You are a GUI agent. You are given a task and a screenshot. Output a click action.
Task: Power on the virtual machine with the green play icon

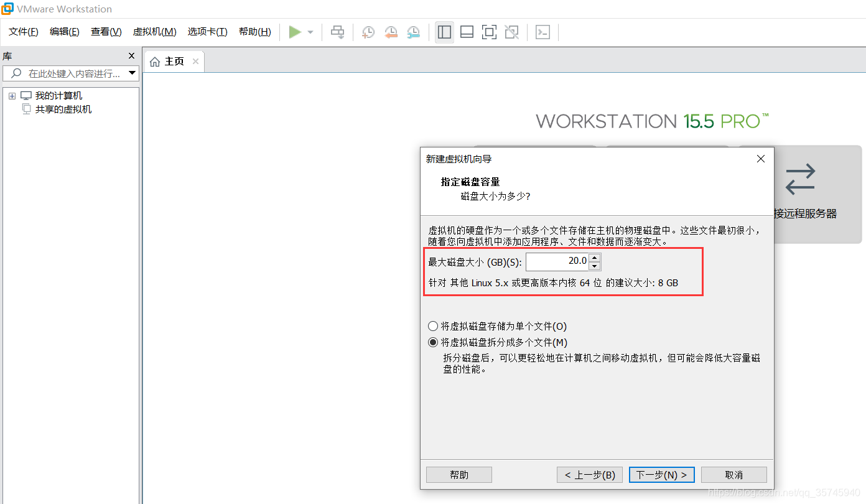pos(295,32)
